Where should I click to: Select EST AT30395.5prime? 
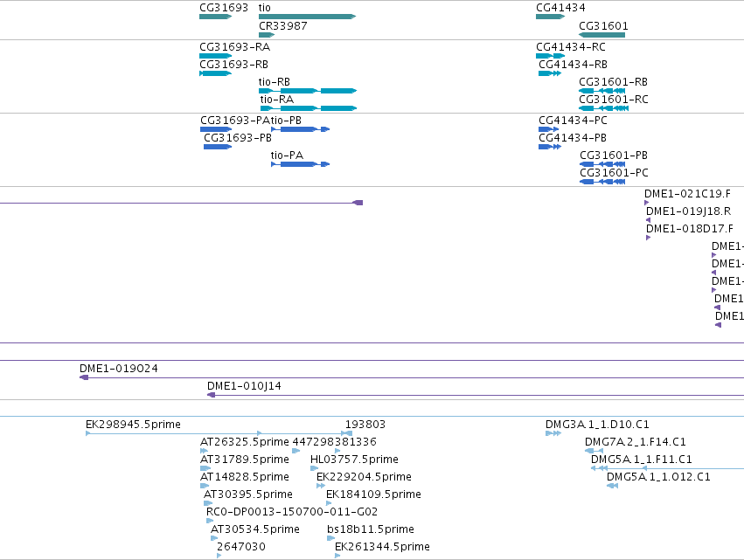208,503
